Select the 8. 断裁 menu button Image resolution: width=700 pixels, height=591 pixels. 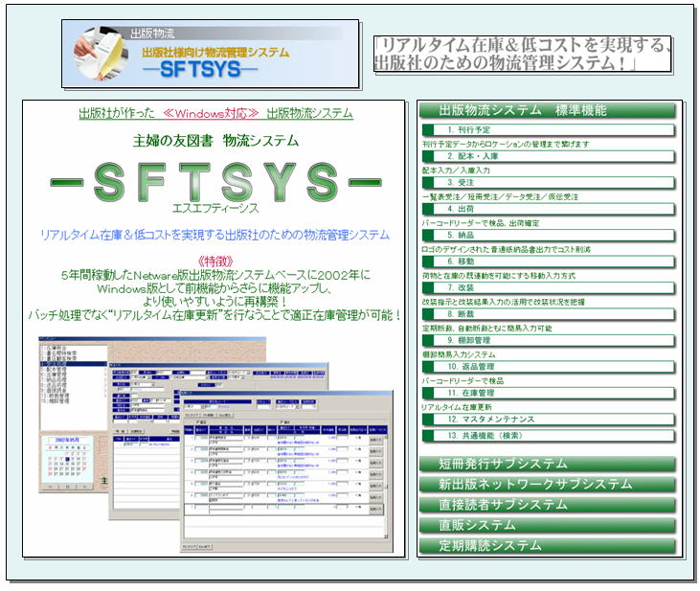(x=548, y=314)
